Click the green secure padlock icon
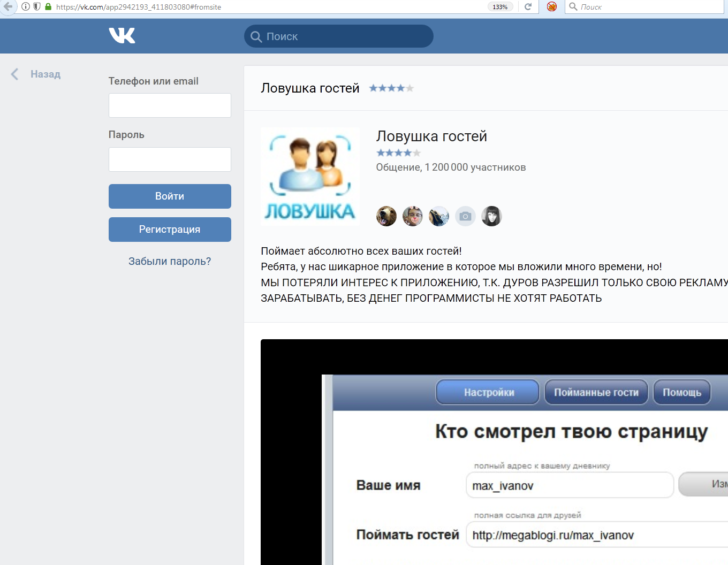Image resolution: width=728 pixels, height=565 pixels. click(48, 7)
